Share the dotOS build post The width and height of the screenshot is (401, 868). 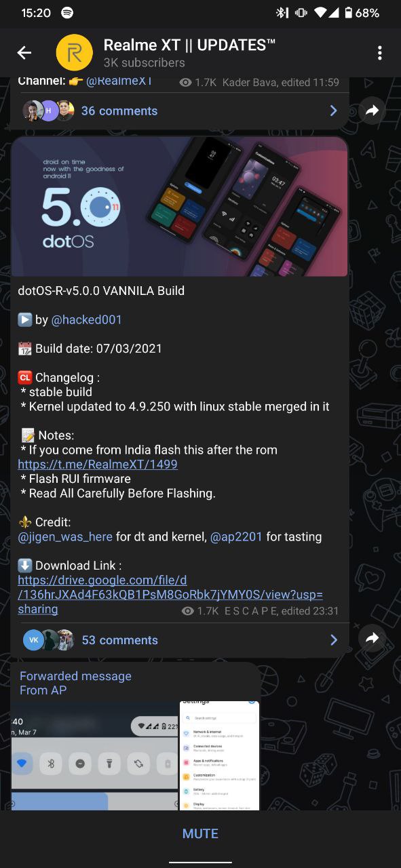point(372,638)
